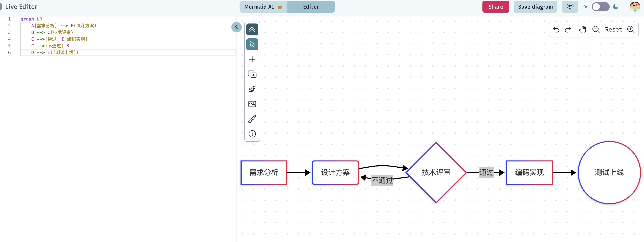Open the comments chat icon

click(570, 7)
